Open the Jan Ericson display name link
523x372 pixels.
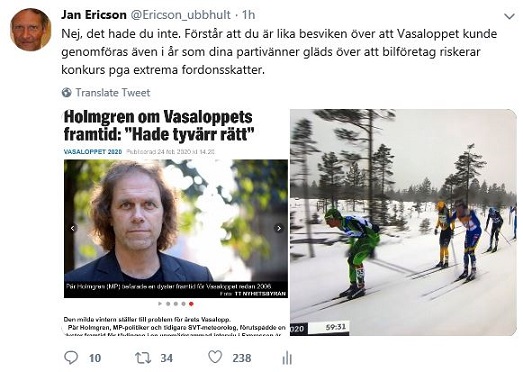click(x=94, y=15)
